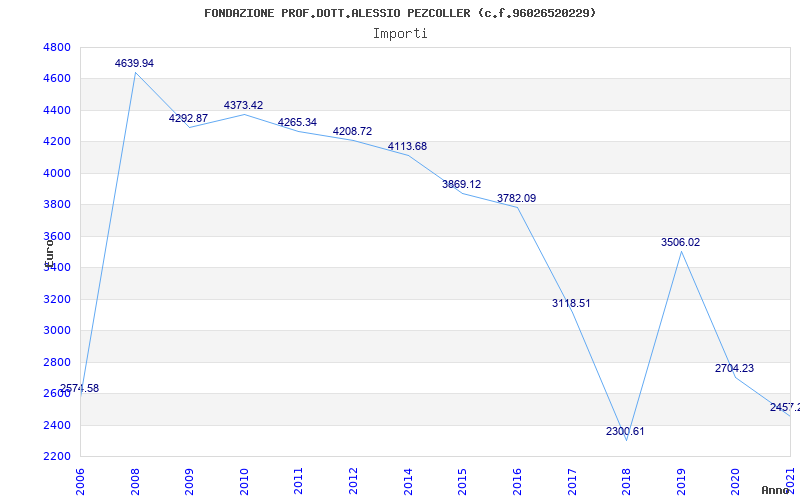Screen dimensions: 800x500
Task: Click the 4400 y-axis tick label
Action: [x=57, y=111]
